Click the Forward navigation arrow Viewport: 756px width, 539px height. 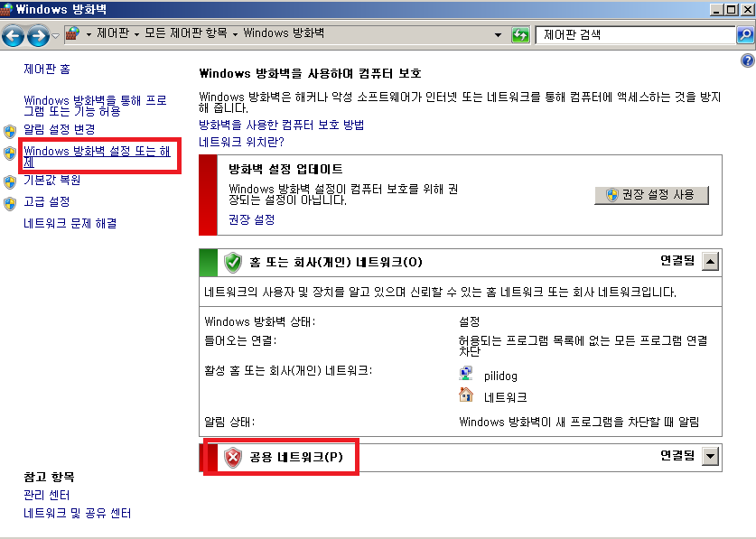click(x=38, y=35)
